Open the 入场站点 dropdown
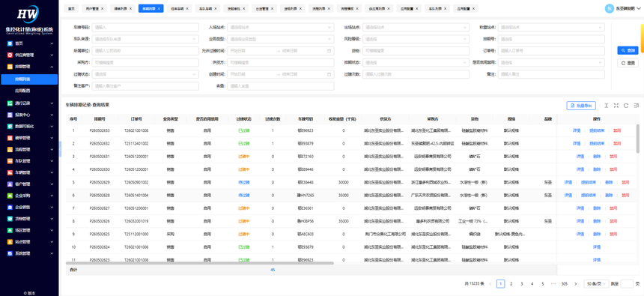644x296 pixels. (281, 28)
